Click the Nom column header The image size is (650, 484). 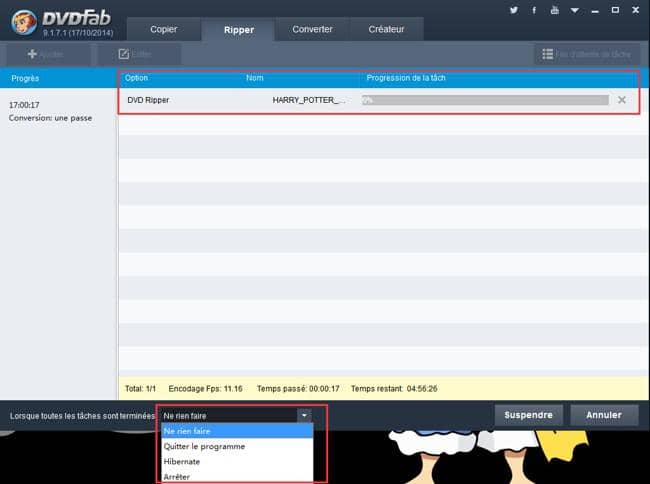point(255,77)
